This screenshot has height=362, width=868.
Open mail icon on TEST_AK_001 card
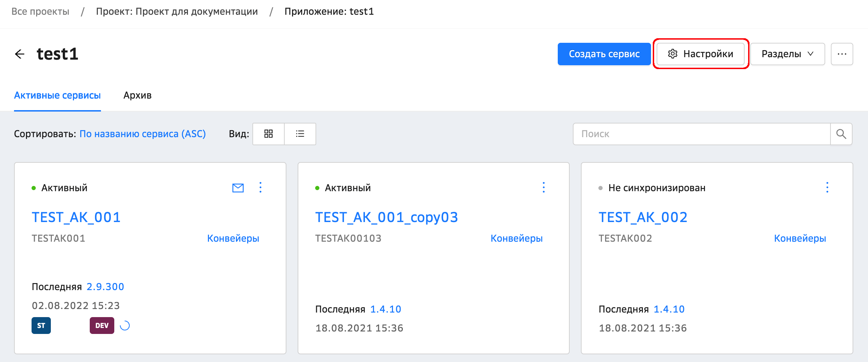(x=238, y=188)
